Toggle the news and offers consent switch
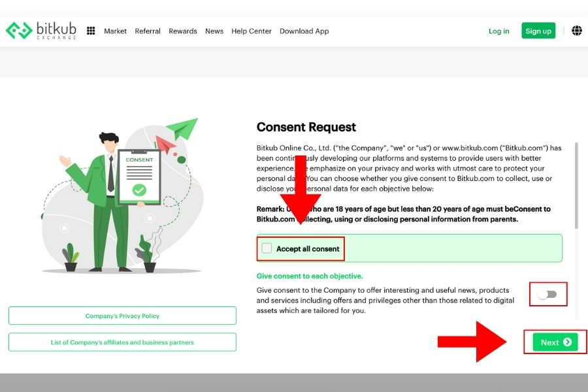588x392 pixels. (x=547, y=295)
